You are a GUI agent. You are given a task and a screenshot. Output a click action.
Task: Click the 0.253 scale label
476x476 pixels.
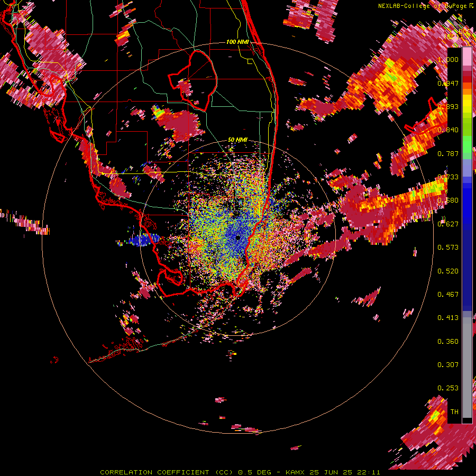[448, 388]
